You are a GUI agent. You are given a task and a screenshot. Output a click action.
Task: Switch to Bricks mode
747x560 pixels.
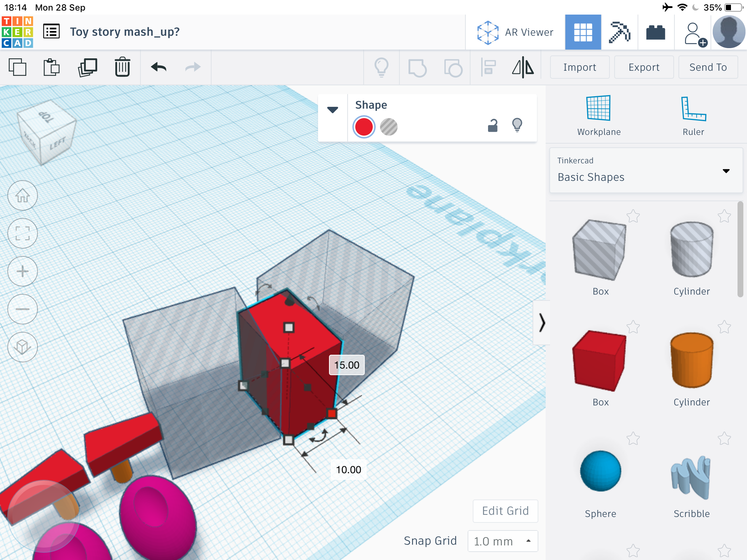(656, 32)
